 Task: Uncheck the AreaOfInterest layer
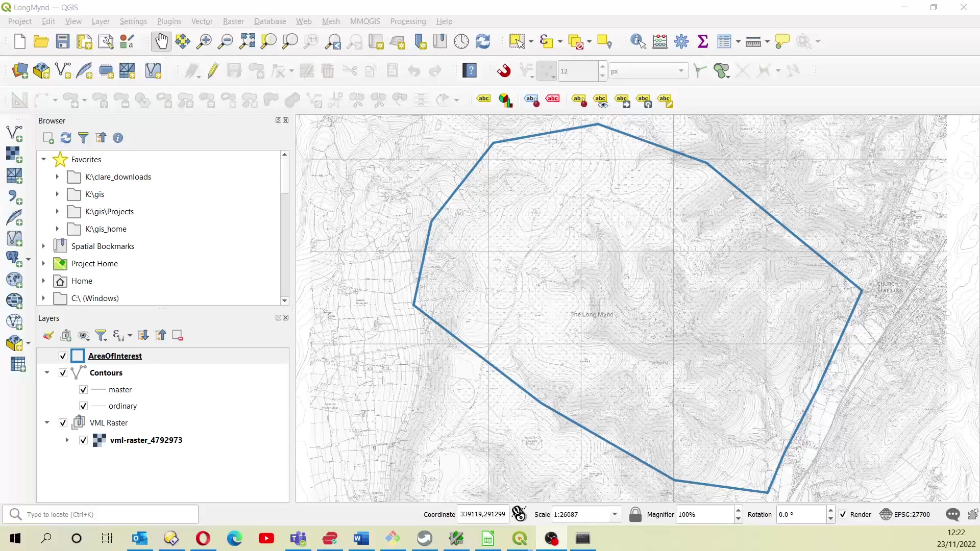(62, 356)
